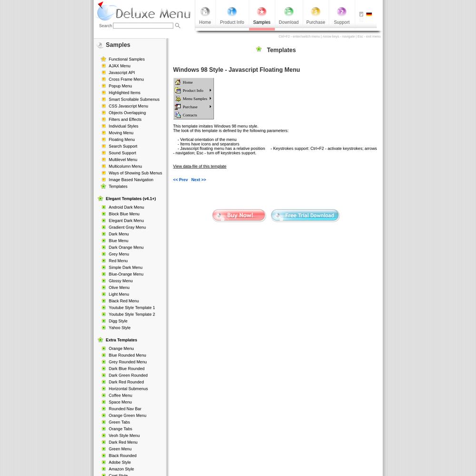Screen dimensions: 476x476
Task: Click the yellow Purchase dollar icon
Action: (316, 11)
